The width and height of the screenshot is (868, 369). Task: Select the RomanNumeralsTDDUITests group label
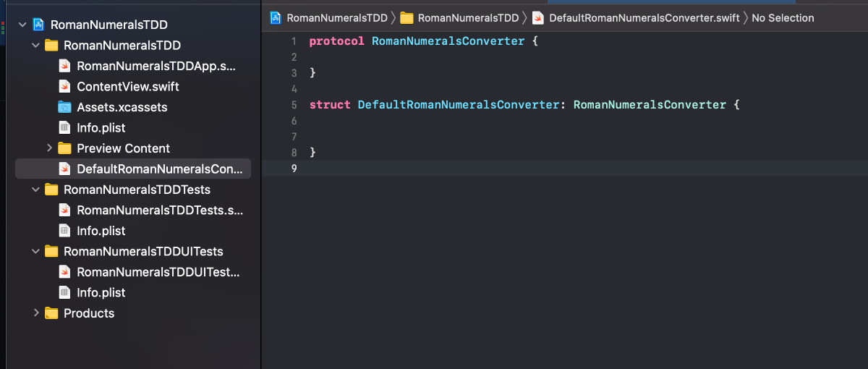(x=143, y=252)
